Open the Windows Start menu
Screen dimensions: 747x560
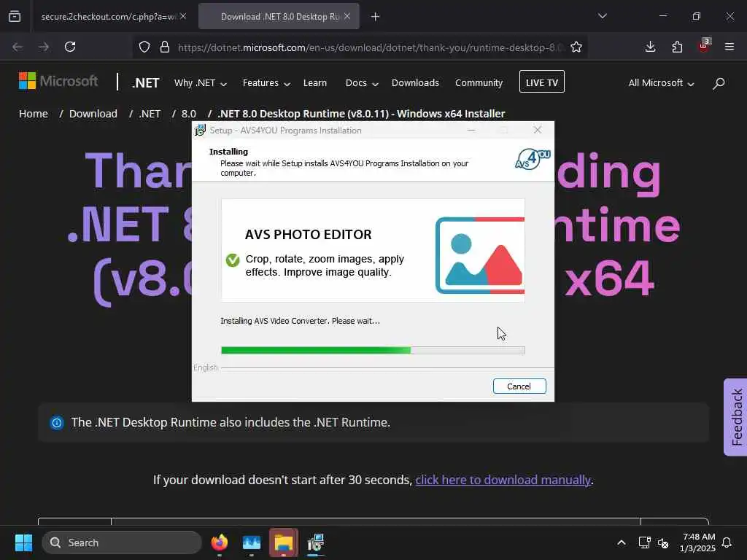(23, 542)
